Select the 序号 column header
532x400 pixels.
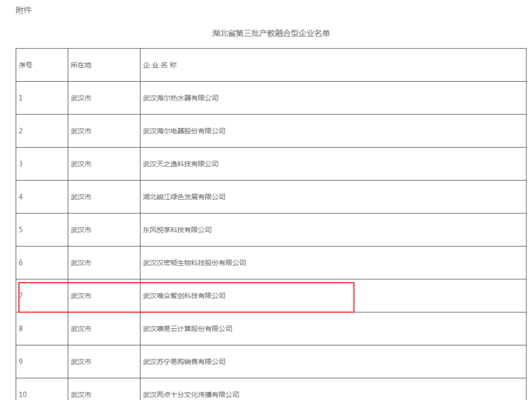26,65
